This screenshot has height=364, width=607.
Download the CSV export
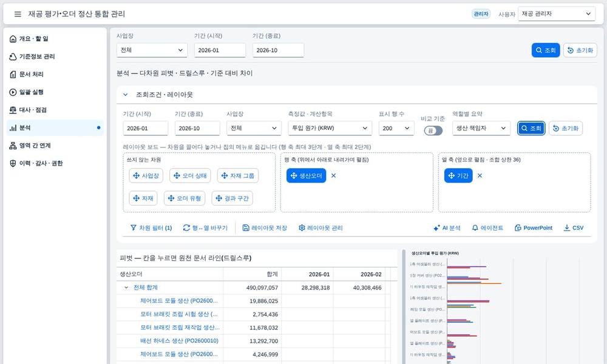click(574, 228)
